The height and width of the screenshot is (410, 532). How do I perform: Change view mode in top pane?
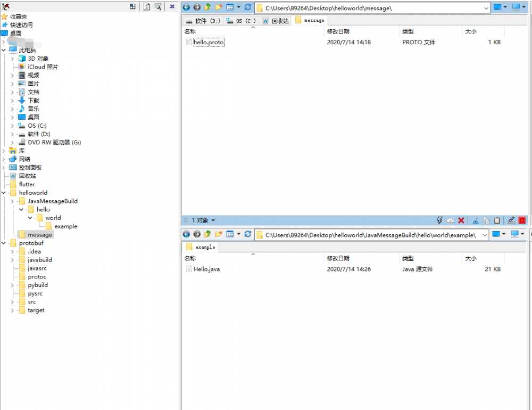coord(230,7)
